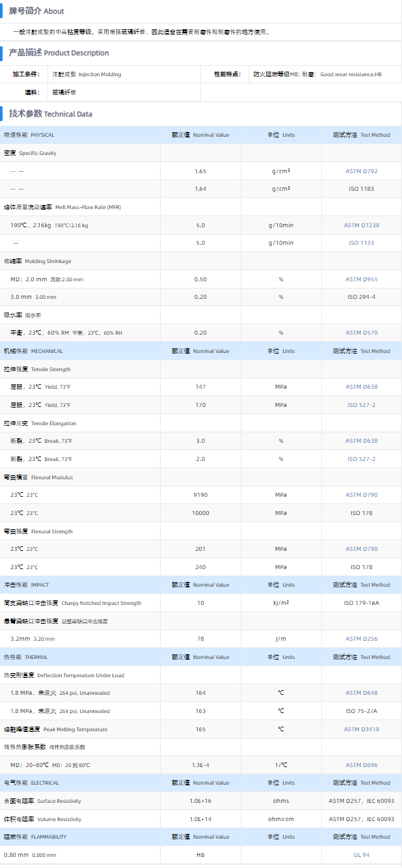Open the UL 94 flammability method link

coord(361,855)
